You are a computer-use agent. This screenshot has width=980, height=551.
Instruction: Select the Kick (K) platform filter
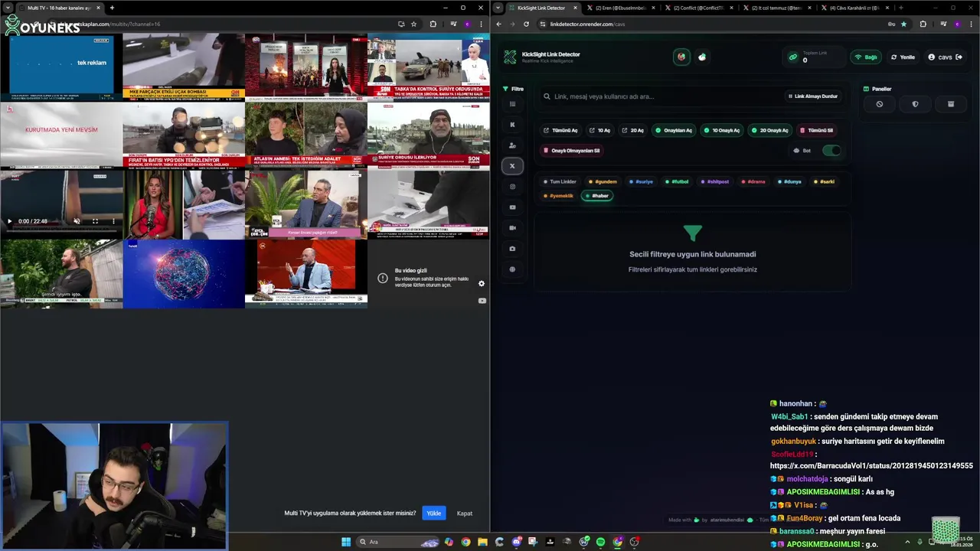pyautogui.click(x=512, y=125)
